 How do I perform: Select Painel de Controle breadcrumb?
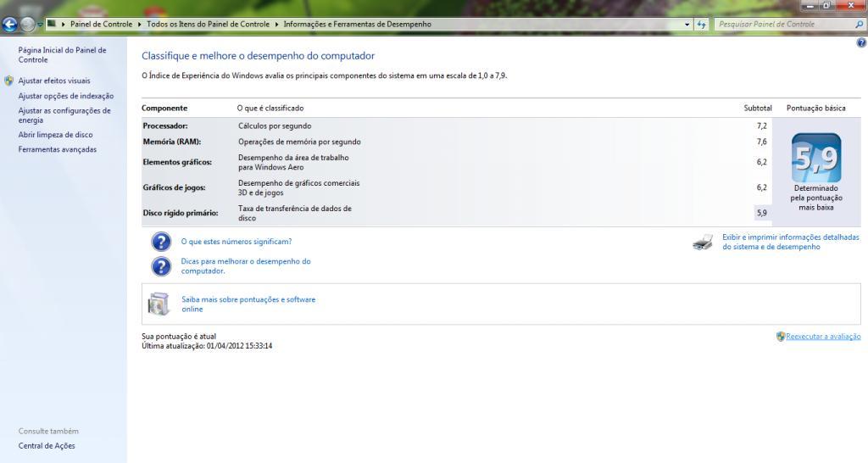[x=102, y=25]
